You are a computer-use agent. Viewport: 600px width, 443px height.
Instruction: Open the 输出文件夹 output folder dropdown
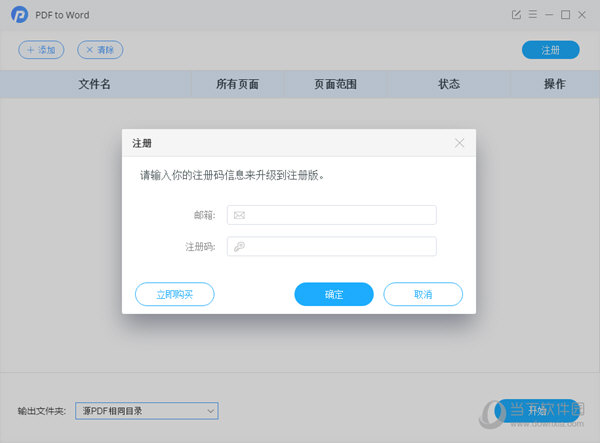[x=147, y=411]
